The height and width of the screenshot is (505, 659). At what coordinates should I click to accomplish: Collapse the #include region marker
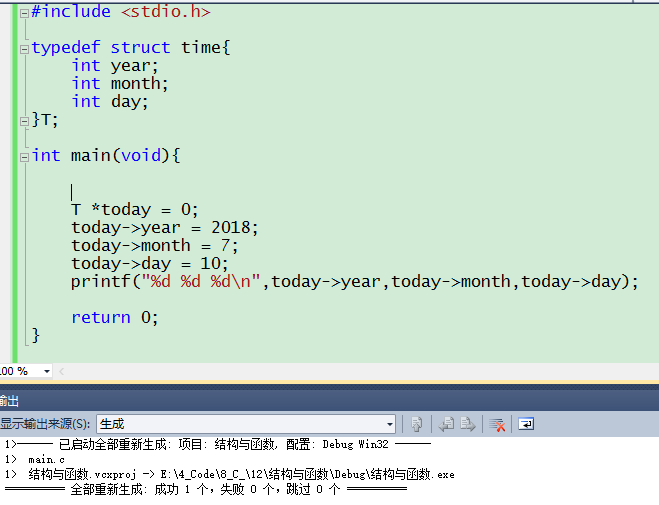24,13
